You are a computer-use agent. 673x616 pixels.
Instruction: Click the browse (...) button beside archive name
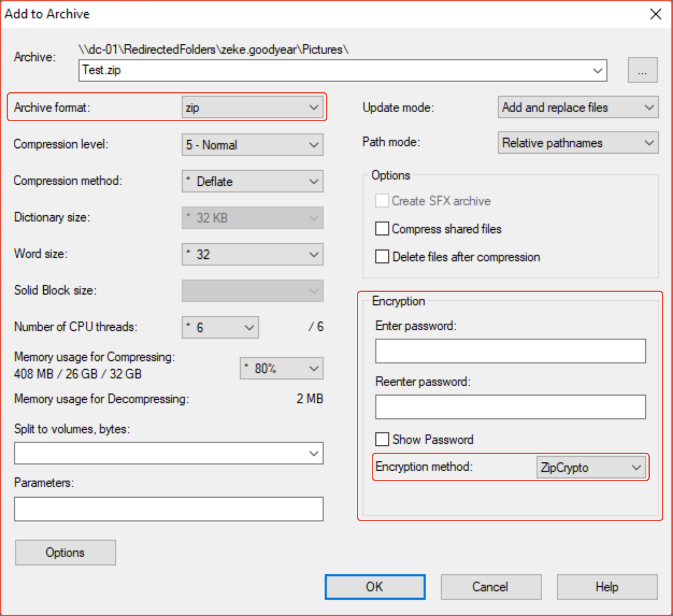click(642, 70)
